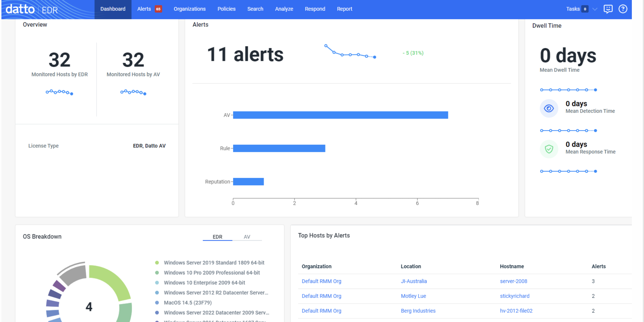
Task: Open the Respond menu
Action: [x=315, y=9]
